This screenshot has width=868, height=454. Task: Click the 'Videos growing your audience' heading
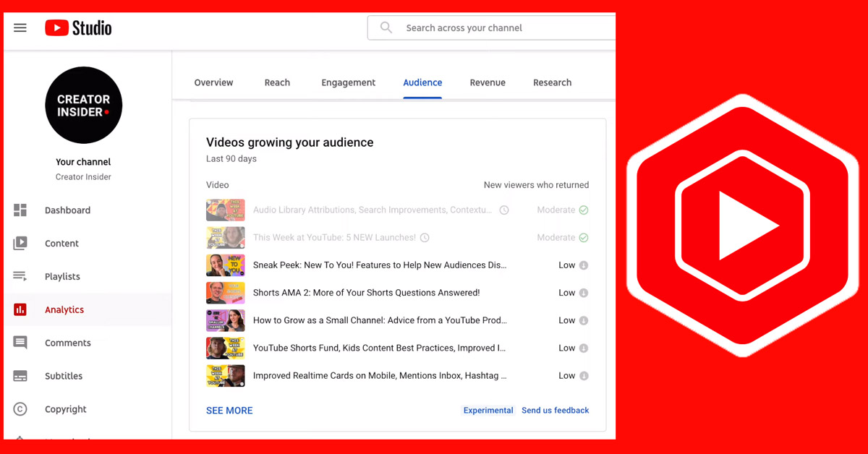tap(290, 142)
